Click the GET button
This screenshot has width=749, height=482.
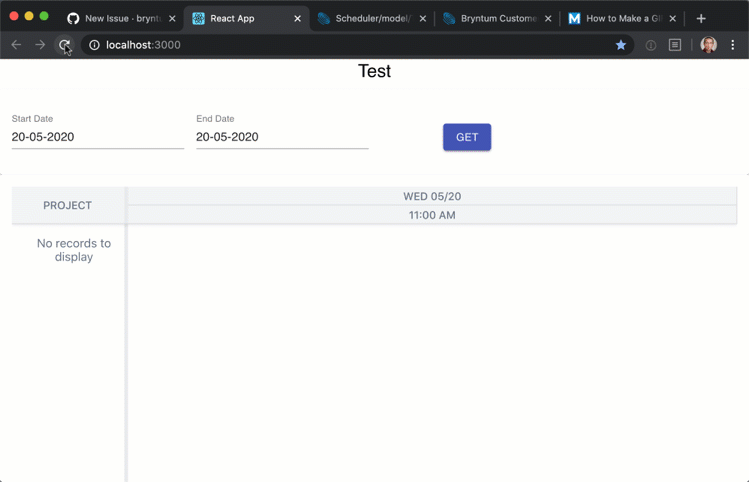click(x=467, y=137)
